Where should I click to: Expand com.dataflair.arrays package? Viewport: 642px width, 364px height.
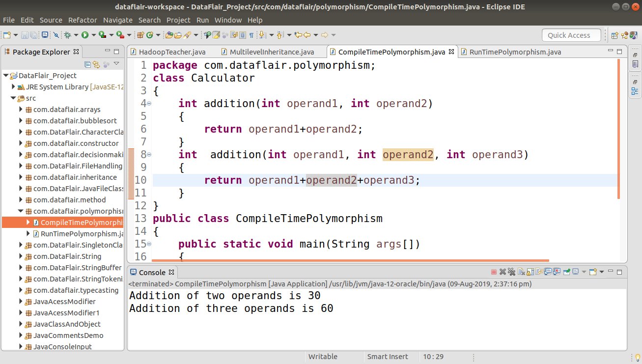pos(21,110)
